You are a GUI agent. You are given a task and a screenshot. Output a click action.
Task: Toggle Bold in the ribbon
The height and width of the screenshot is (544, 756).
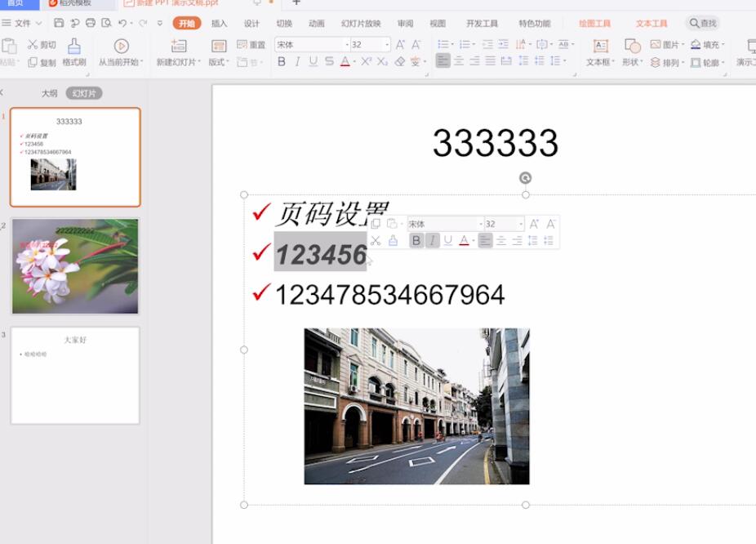pyautogui.click(x=282, y=61)
